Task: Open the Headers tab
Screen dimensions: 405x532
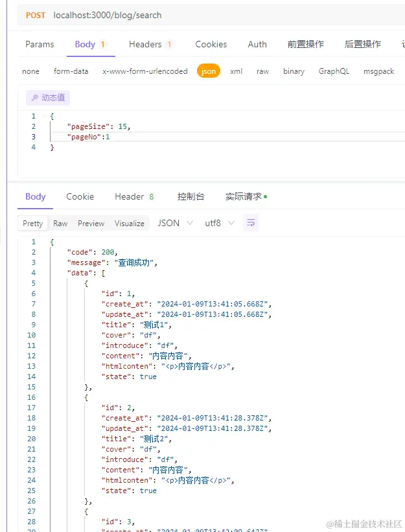Action: coord(150,45)
